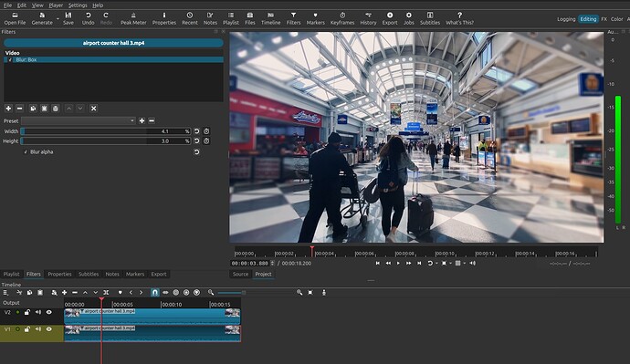Save a new preset with plus icon
The image size is (630, 364).
tap(142, 120)
